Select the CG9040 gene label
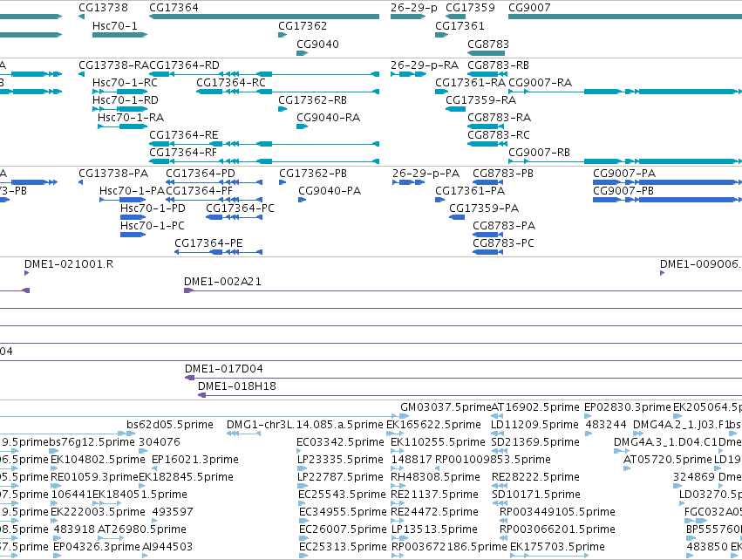Screen dimensions: 742x560 317,44
